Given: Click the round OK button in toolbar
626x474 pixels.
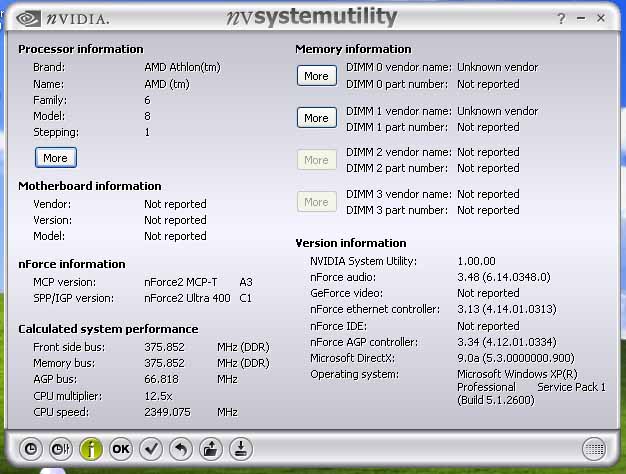Looking at the screenshot, I should click(121, 449).
